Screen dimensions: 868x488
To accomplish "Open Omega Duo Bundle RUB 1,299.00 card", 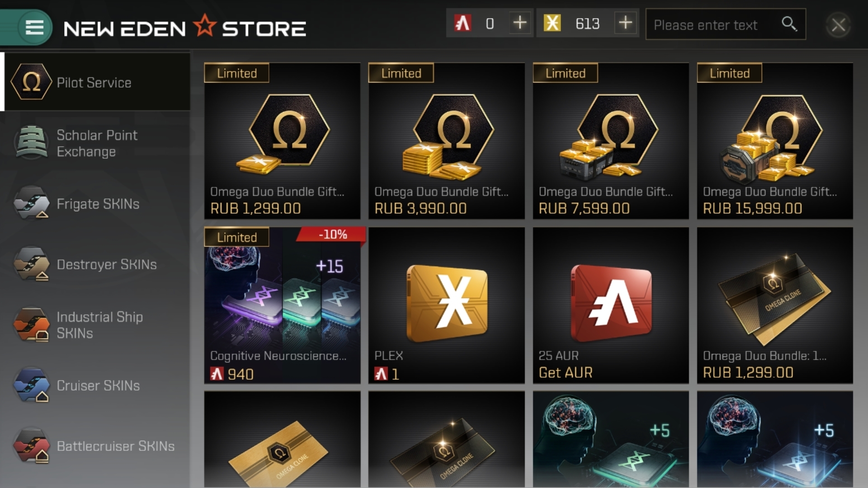I will coord(775,305).
